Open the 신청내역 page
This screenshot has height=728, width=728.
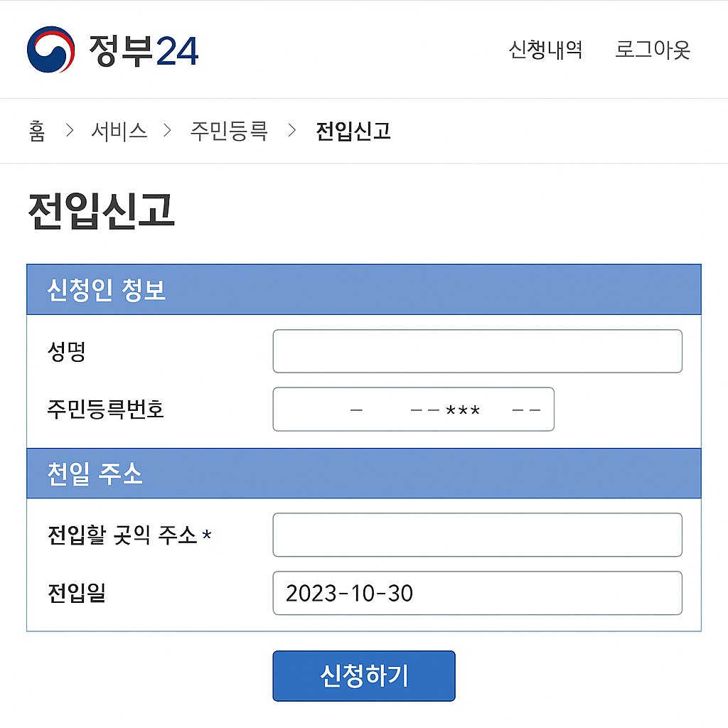(545, 50)
